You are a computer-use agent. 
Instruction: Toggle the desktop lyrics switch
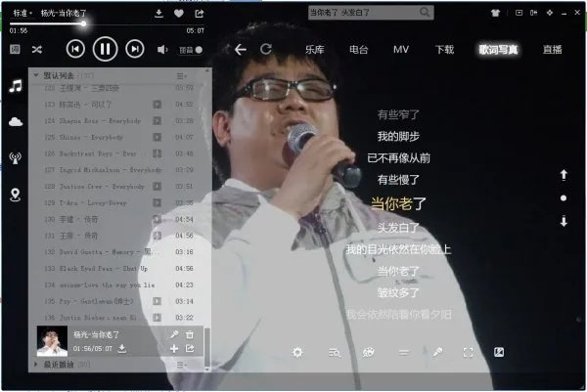[191, 50]
